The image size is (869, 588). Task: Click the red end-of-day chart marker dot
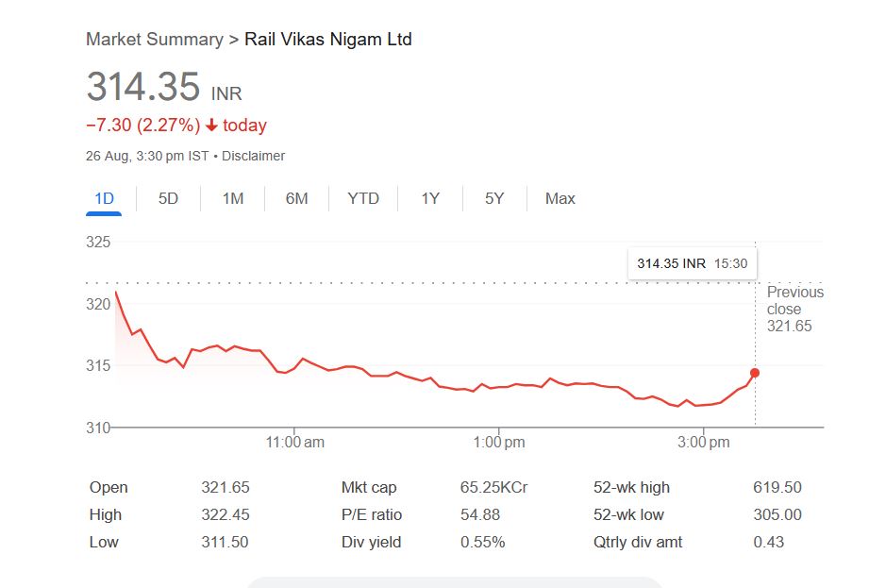[755, 373]
